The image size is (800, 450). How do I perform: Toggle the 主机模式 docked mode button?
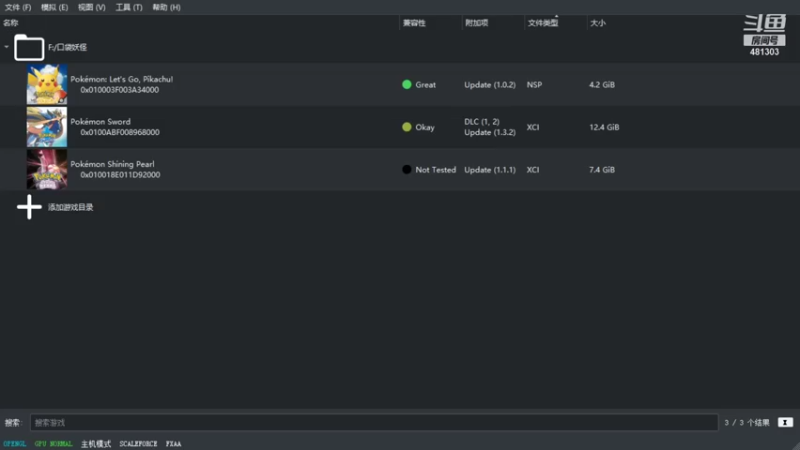coord(96,444)
